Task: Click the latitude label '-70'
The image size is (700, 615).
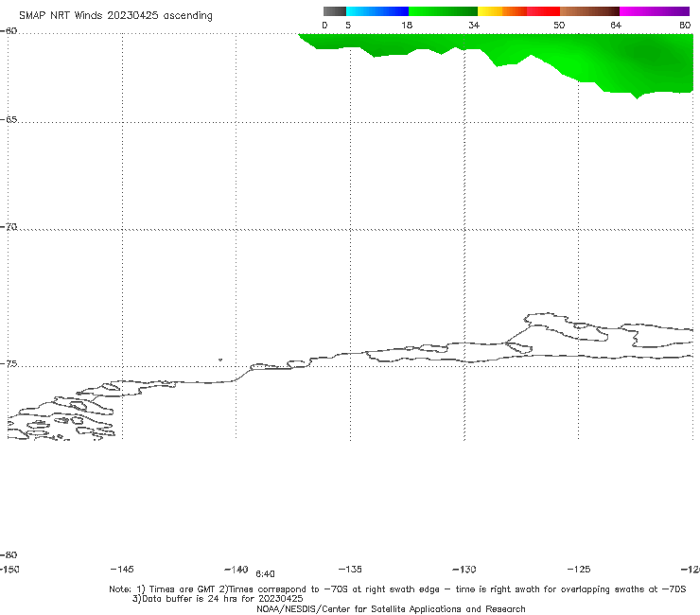Action: (x=9, y=227)
